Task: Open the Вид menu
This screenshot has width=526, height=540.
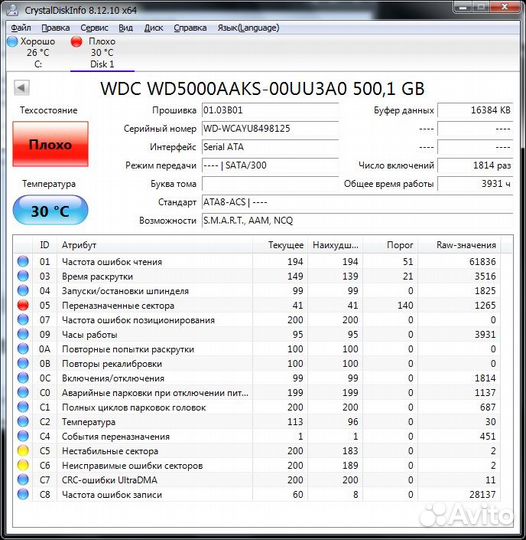Action: [126, 28]
